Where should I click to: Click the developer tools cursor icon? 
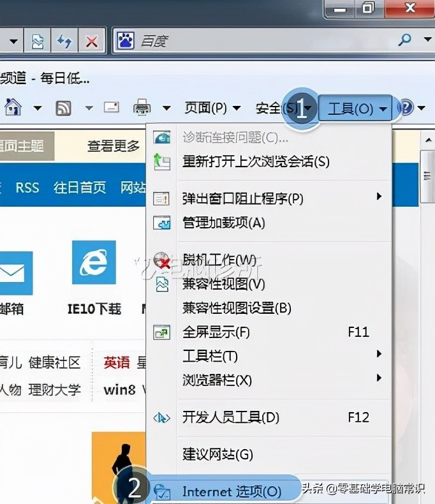[x=161, y=418]
